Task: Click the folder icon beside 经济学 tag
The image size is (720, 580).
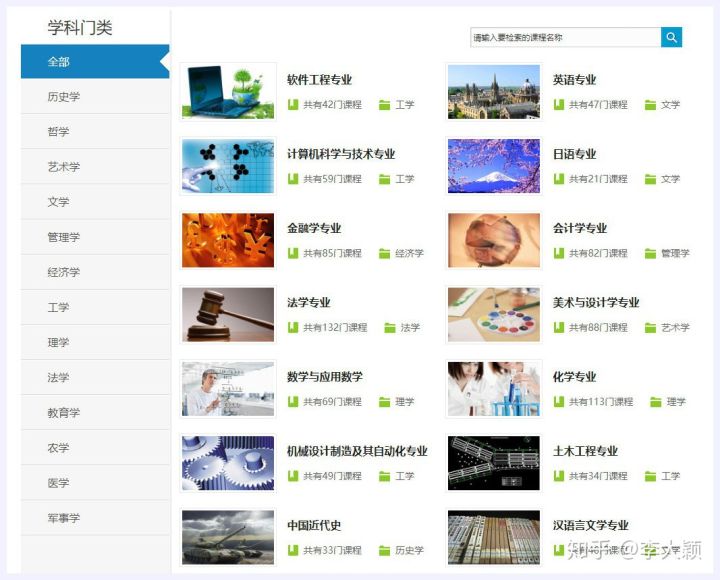Action: coord(385,253)
